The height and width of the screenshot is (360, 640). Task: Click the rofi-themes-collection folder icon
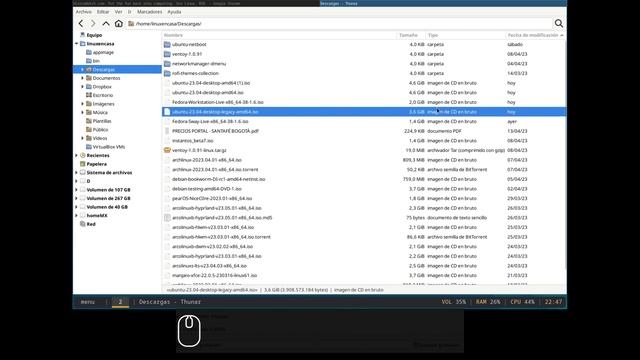167,73
